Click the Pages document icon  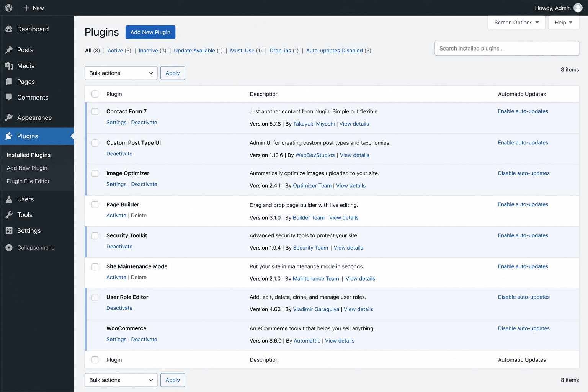tap(9, 82)
